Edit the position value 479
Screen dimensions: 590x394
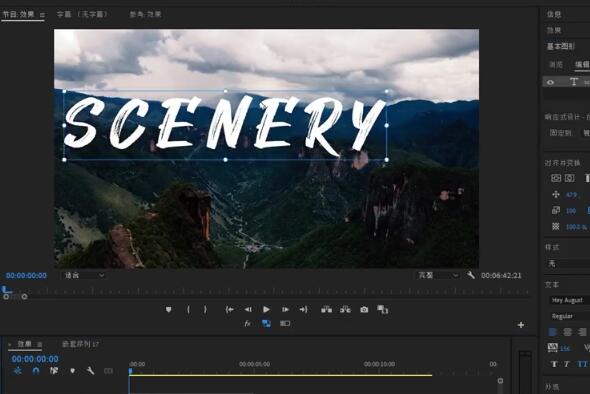(x=571, y=195)
